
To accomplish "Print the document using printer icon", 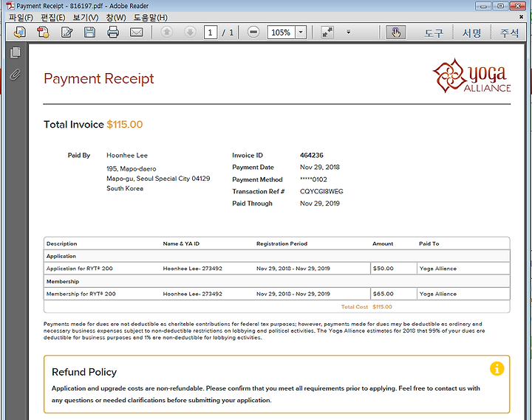I will (113, 32).
